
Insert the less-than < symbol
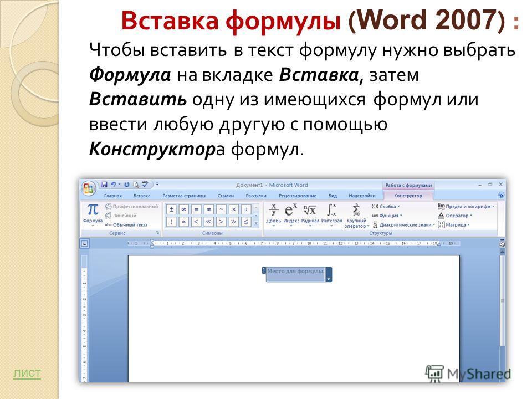pyautogui.click(x=196, y=222)
